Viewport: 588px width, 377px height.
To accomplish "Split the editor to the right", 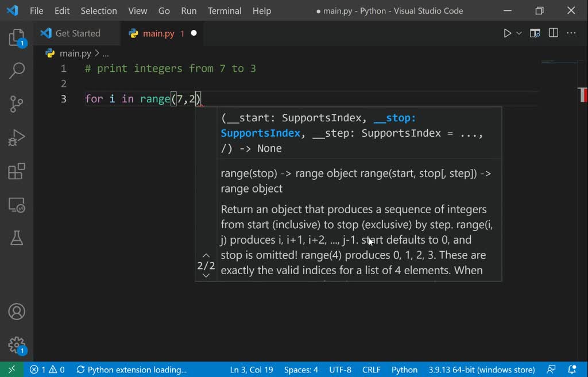I will click(x=553, y=33).
